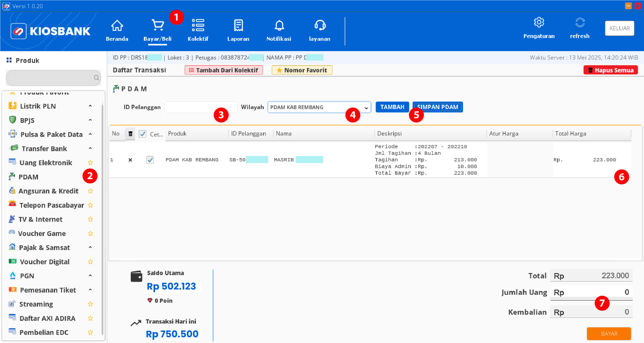Click the refresh icon
644x343 pixels.
580,22
